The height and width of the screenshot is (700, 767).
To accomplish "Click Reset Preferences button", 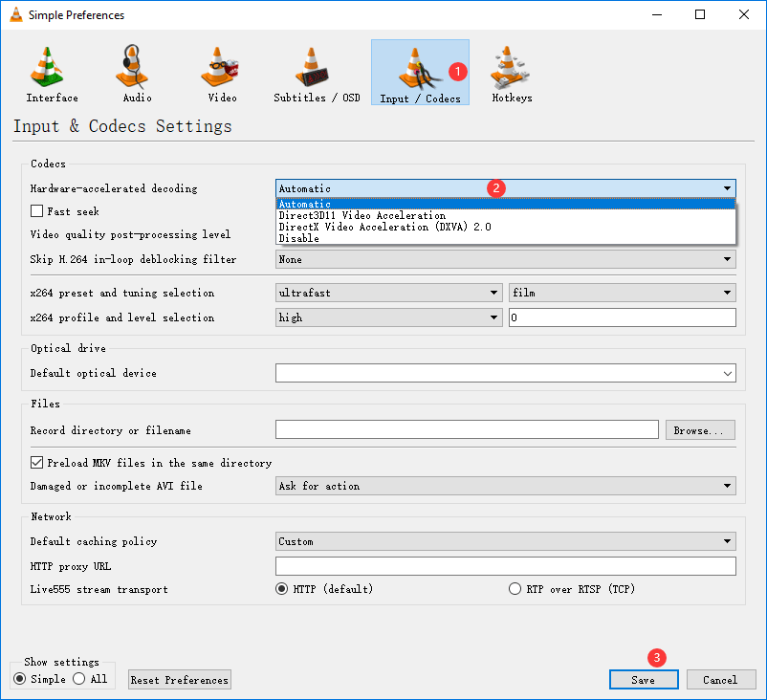I will tap(180, 680).
